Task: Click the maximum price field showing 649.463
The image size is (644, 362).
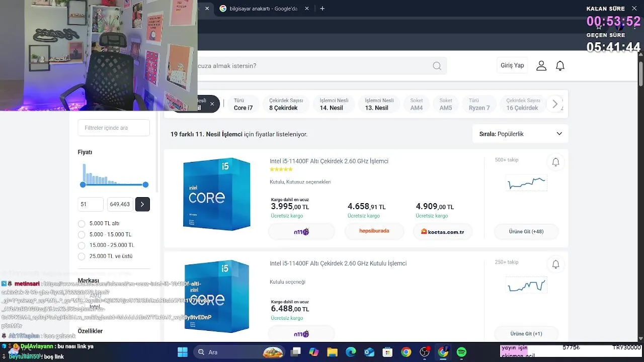Action: point(120,204)
